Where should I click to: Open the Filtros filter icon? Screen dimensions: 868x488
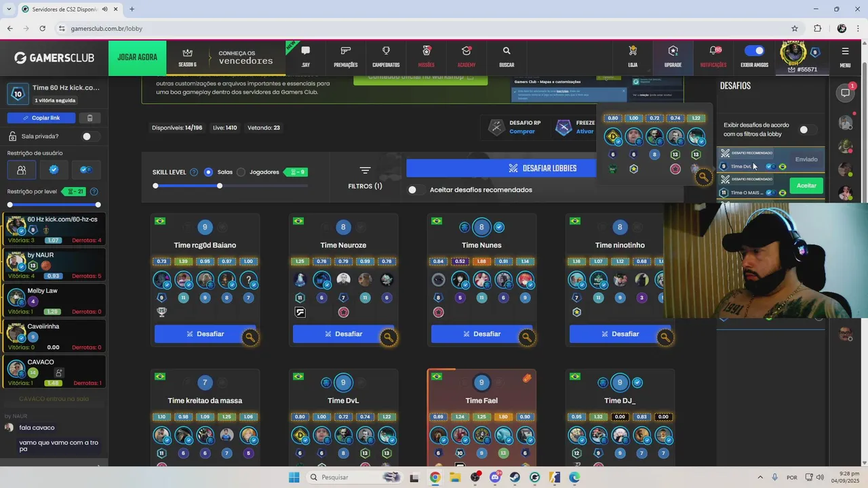pos(365,171)
